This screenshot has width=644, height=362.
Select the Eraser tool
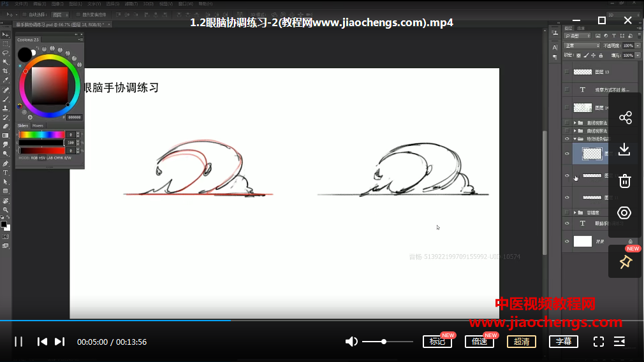[x=5, y=126]
